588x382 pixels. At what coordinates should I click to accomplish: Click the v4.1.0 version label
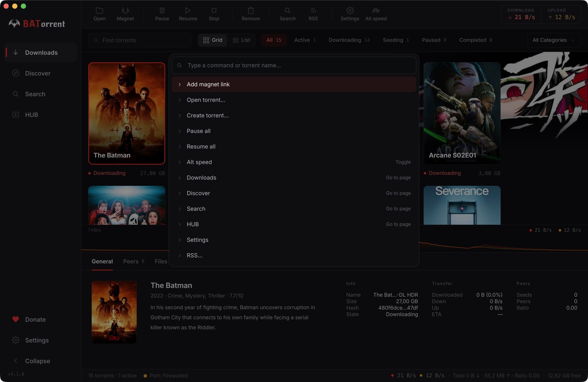(x=16, y=374)
